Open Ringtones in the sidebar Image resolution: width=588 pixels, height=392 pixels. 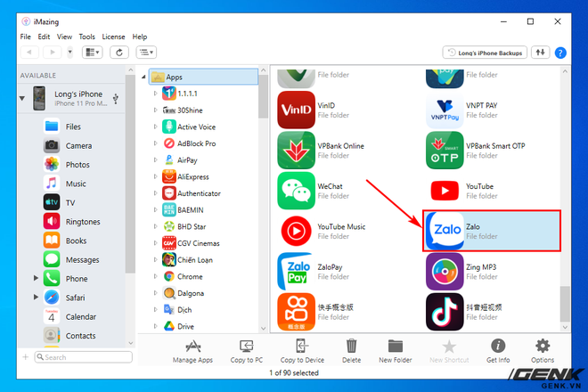point(83,222)
